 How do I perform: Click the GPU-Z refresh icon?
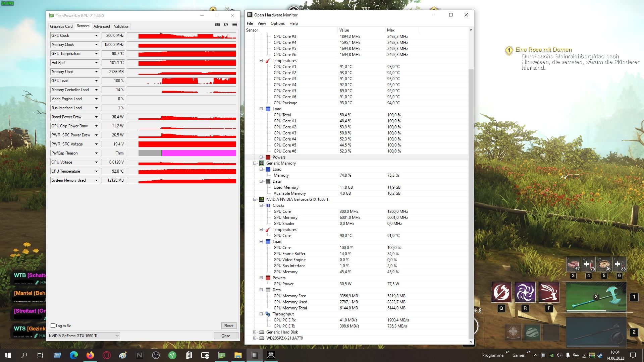pyautogui.click(x=226, y=24)
